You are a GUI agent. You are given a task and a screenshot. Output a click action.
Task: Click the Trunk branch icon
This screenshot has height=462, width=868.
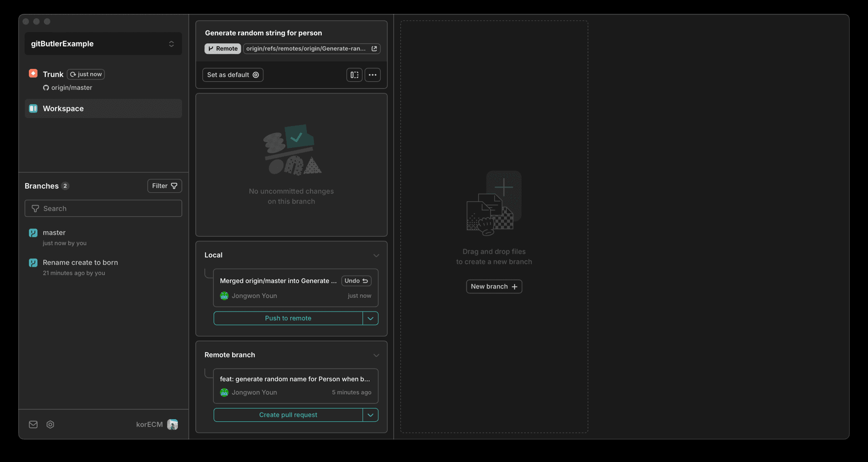pos(33,74)
